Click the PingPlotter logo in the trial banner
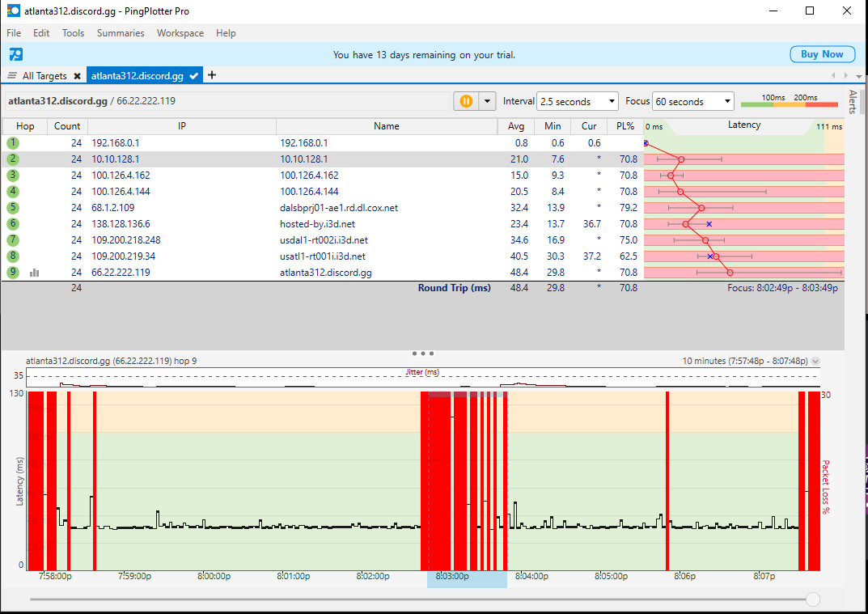The image size is (868, 614). pos(16,54)
